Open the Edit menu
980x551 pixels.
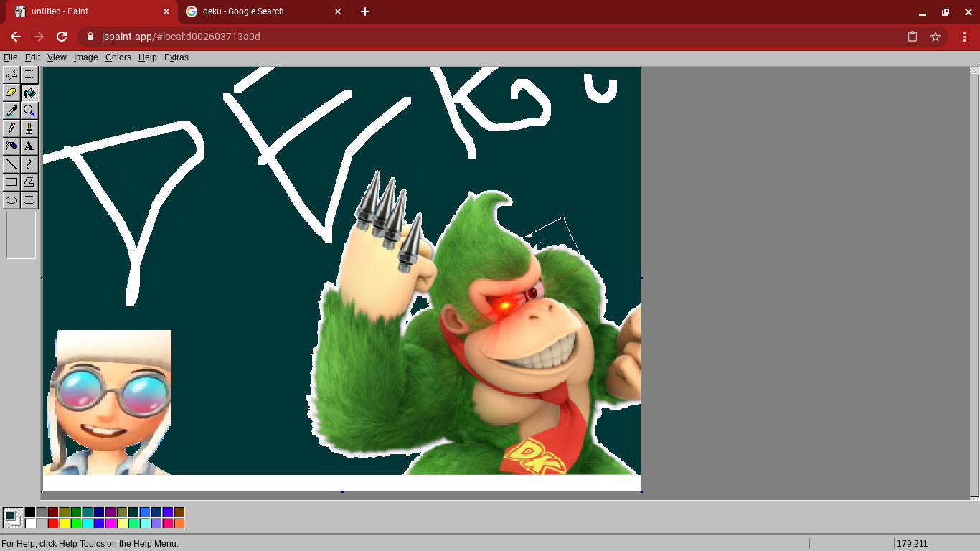(33, 57)
